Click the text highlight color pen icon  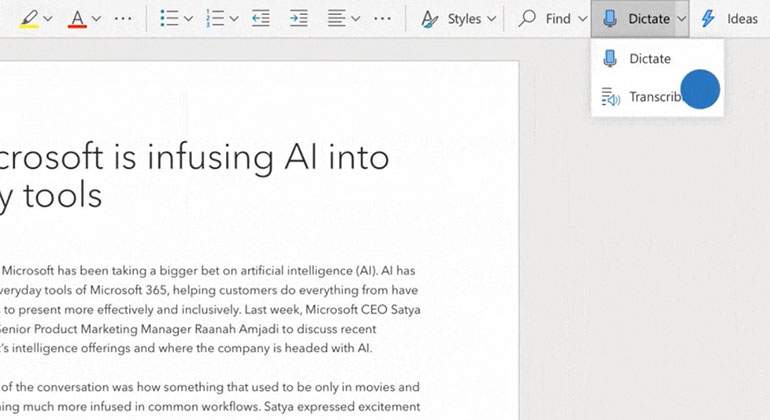[x=29, y=19]
